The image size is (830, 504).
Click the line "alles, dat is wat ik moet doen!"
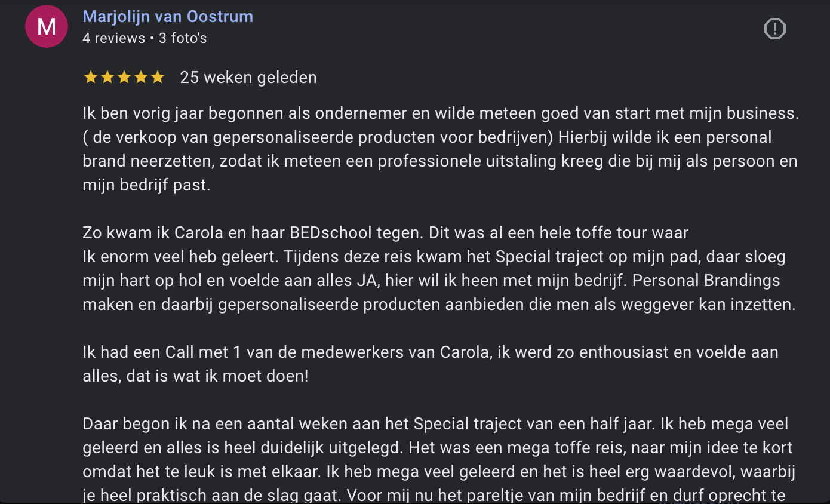coord(195,376)
